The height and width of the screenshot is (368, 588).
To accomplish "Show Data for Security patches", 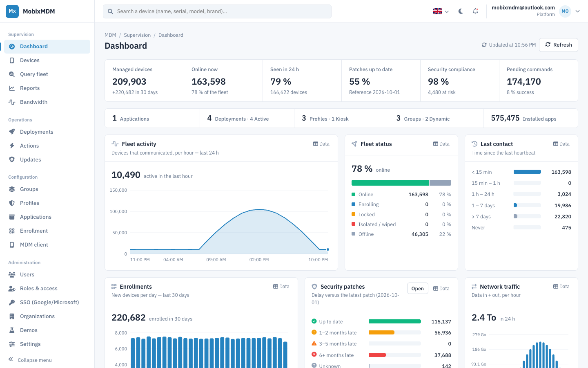I will coord(441,289).
